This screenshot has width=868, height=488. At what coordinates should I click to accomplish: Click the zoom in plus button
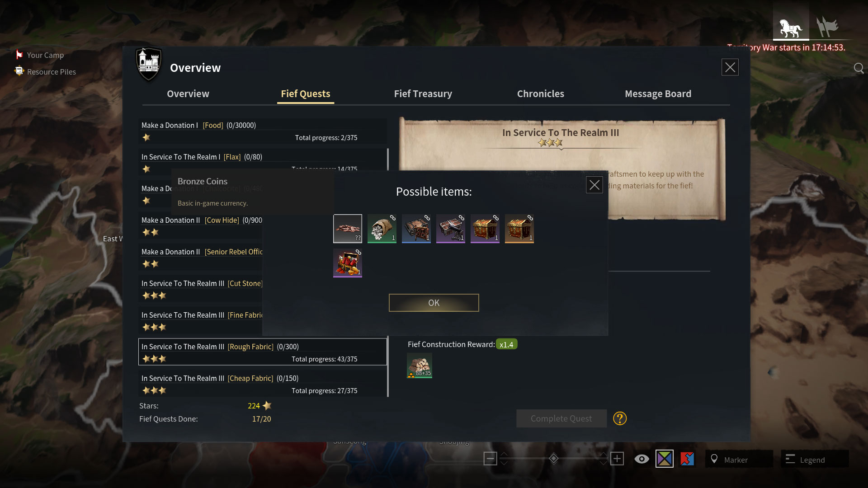pyautogui.click(x=617, y=459)
